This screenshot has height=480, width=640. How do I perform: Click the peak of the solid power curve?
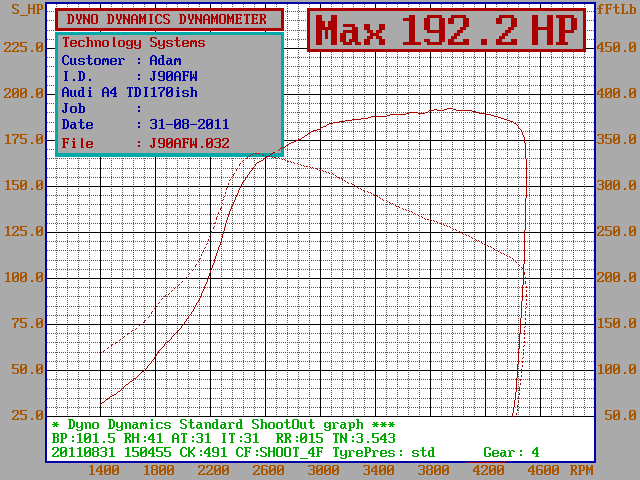click(x=449, y=109)
